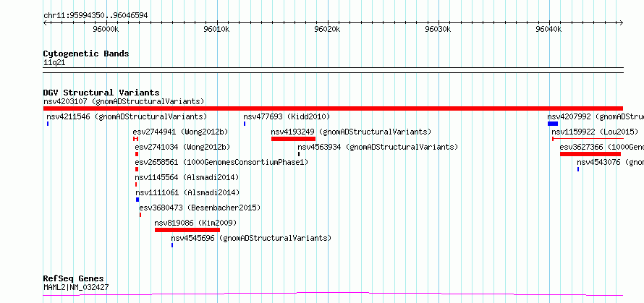
Task: Open the nsv4211546 variant label
Action: pyautogui.click(x=127, y=116)
